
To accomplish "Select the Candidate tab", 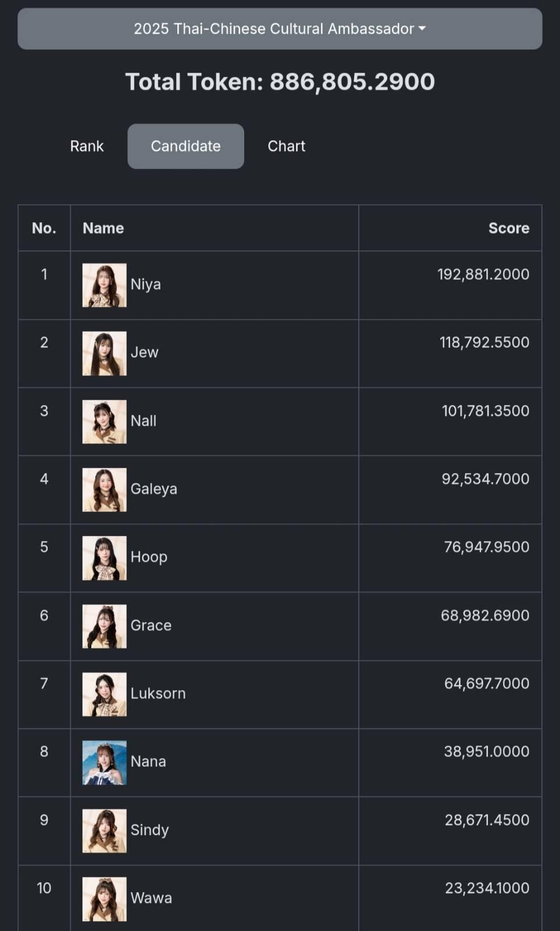I will click(186, 146).
